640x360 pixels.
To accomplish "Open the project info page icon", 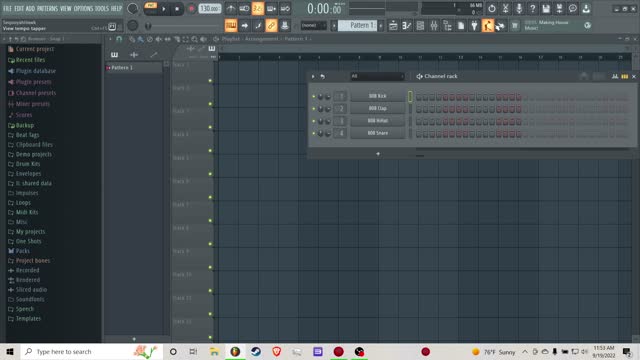I will (x=461, y=25).
